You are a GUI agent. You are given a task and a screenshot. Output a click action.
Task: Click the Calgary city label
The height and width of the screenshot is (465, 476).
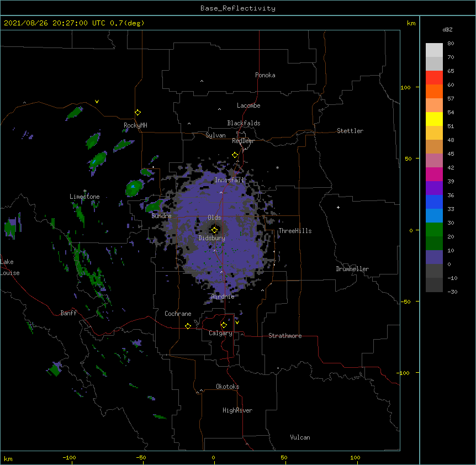(220, 333)
